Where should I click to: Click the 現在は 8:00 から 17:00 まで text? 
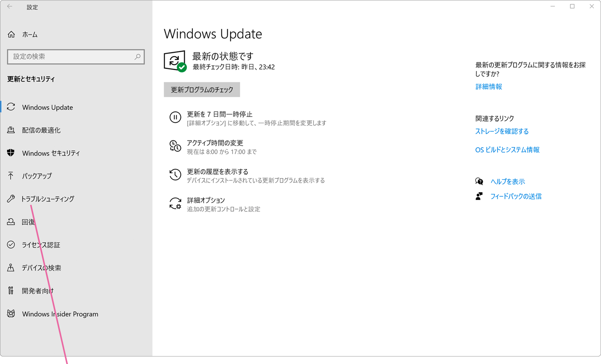[222, 152]
